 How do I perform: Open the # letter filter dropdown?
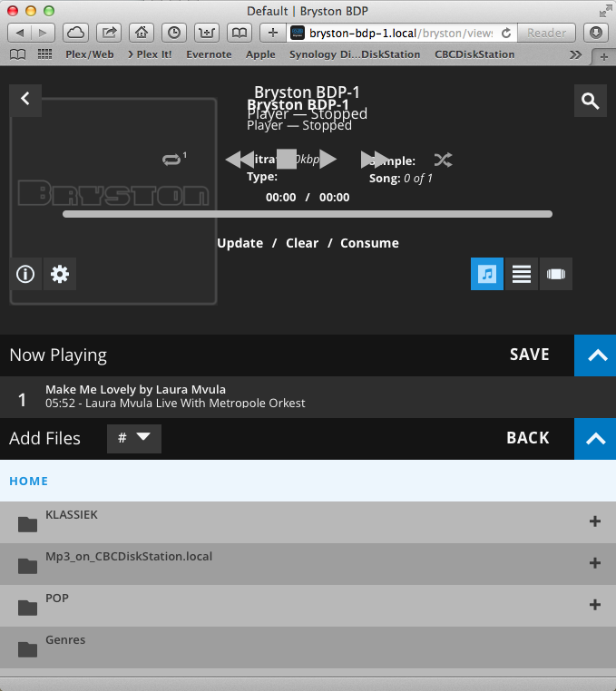click(x=134, y=439)
